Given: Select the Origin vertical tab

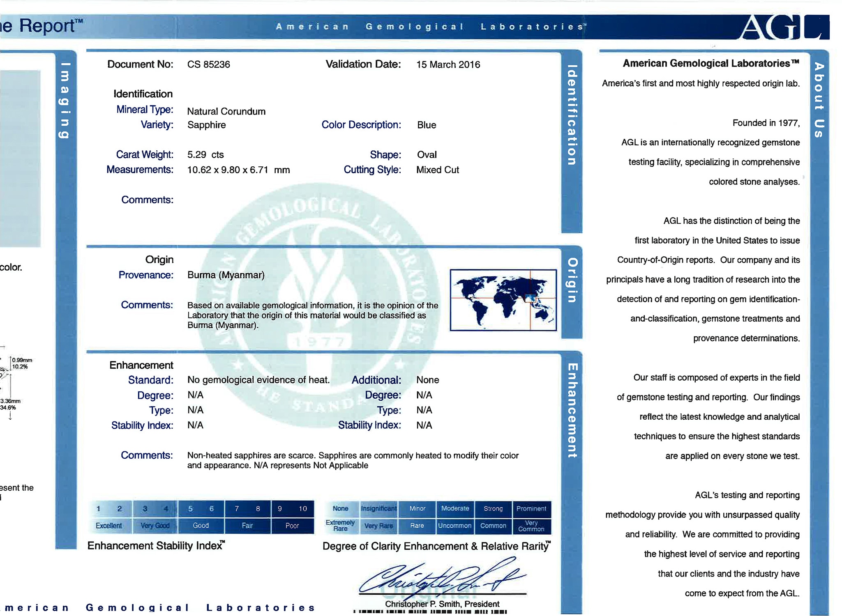Looking at the screenshot, I should [572, 280].
